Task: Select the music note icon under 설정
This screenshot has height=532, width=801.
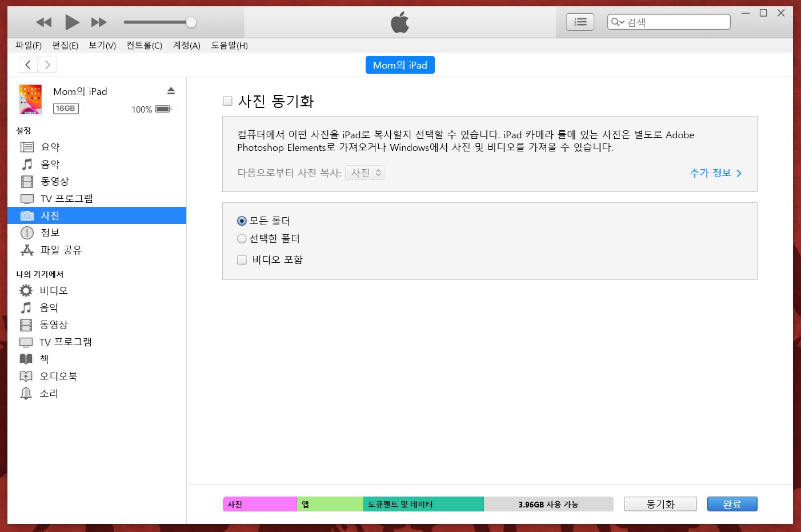Action: [27, 164]
